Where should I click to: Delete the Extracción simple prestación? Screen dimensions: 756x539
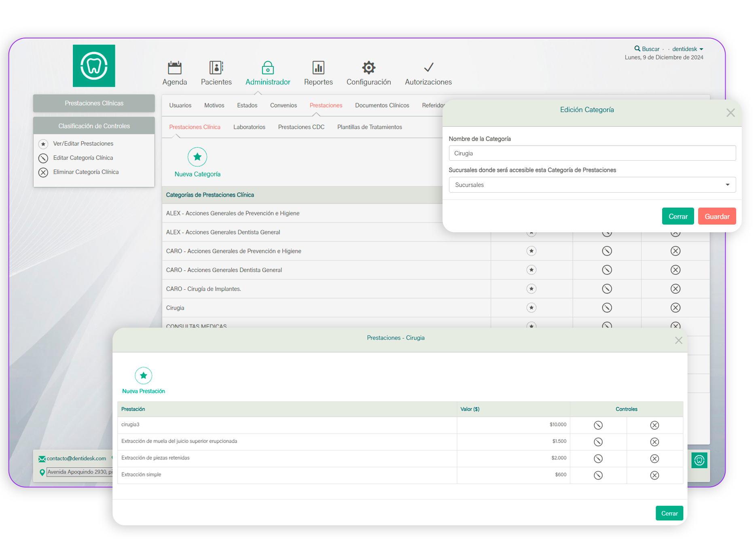point(654,475)
